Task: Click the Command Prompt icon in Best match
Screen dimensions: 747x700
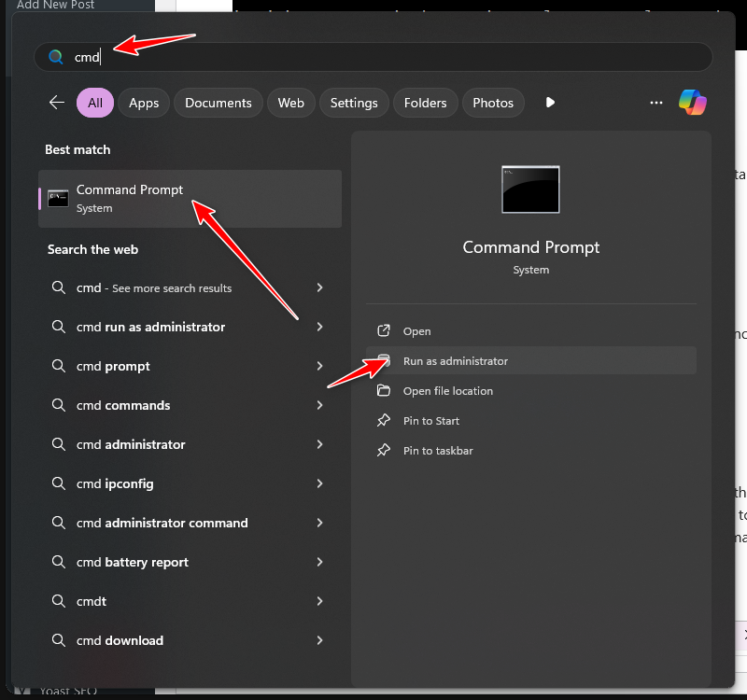Action: (58, 198)
